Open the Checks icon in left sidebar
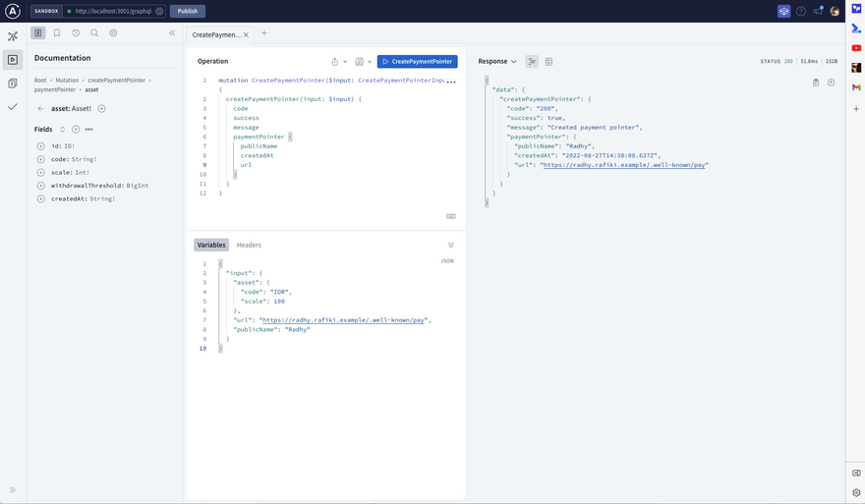The width and height of the screenshot is (865, 504). [x=13, y=106]
